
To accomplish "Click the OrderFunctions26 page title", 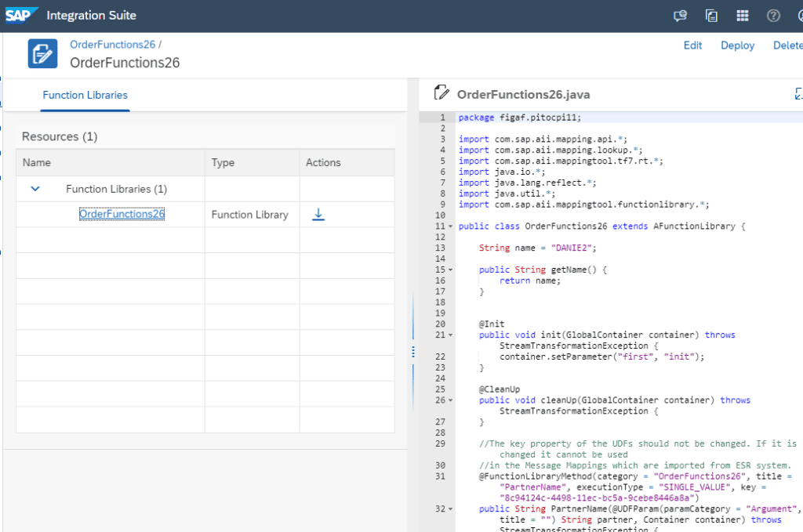I will coord(125,63).
